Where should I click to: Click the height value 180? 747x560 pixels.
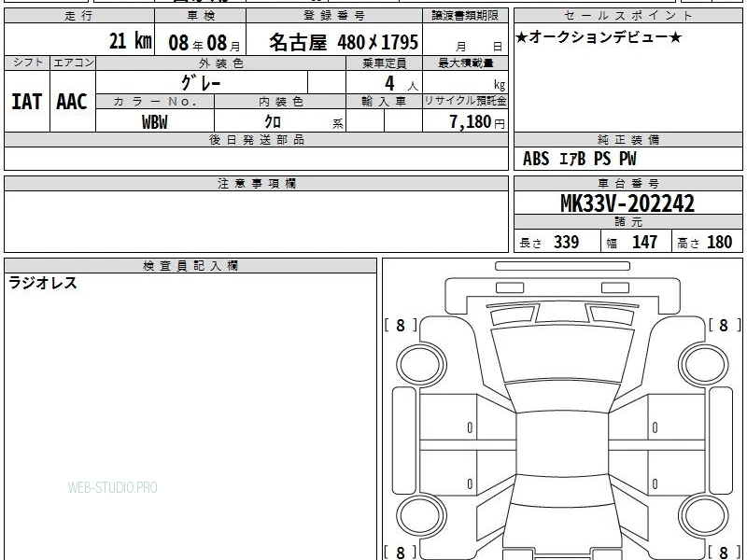tap(719, 242)
